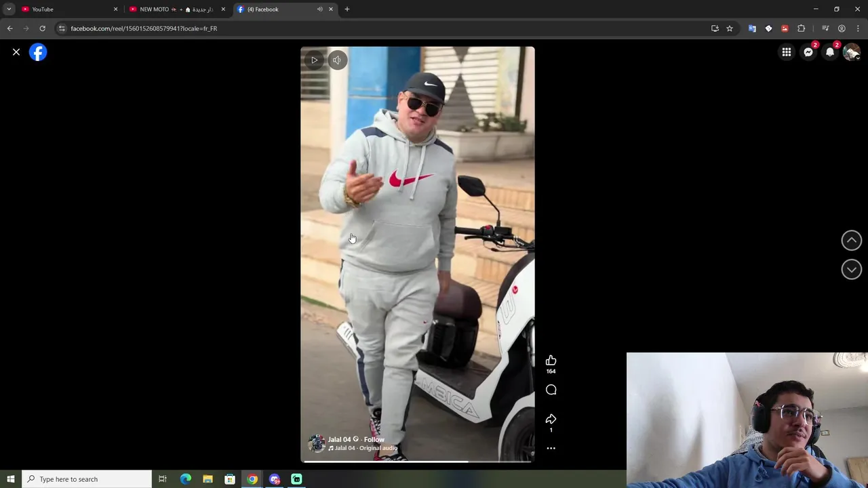Open a new browser tab
868x488 pixels.
pos(347,9)
